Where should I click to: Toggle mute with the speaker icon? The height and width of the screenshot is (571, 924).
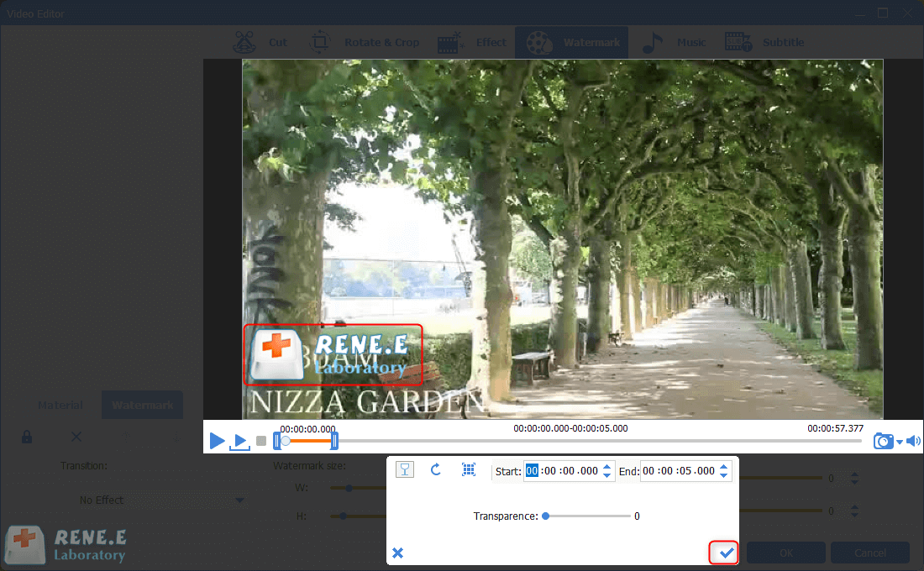913,441
